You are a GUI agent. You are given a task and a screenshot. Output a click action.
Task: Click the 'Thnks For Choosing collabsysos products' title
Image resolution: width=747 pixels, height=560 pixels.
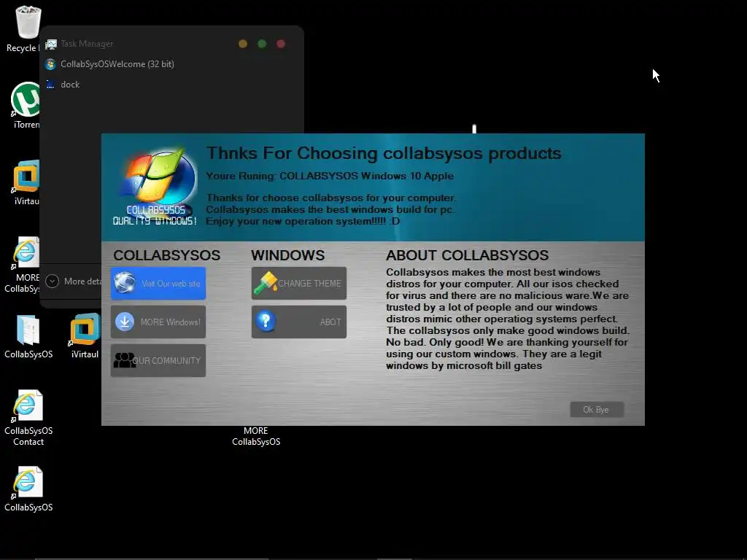384,153
